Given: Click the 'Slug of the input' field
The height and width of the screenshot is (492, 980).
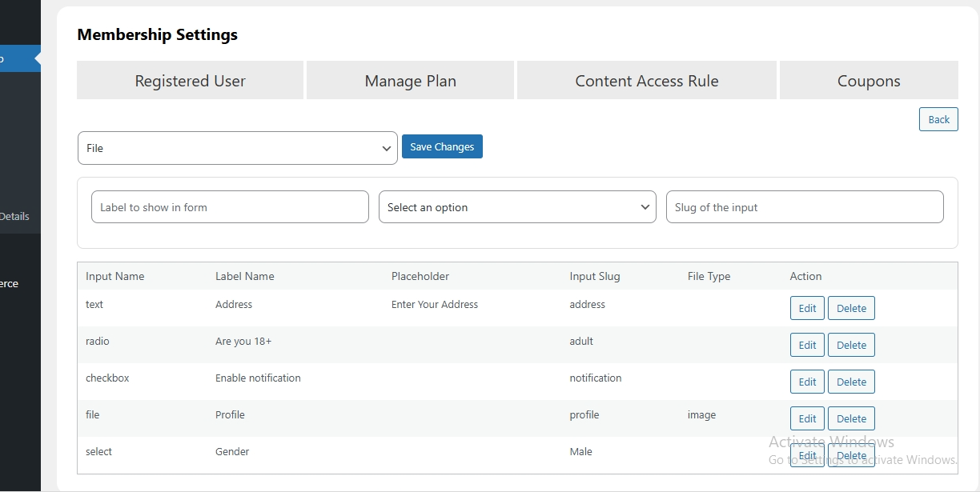Looking at the screenshot, I should [x=804, y=207].
